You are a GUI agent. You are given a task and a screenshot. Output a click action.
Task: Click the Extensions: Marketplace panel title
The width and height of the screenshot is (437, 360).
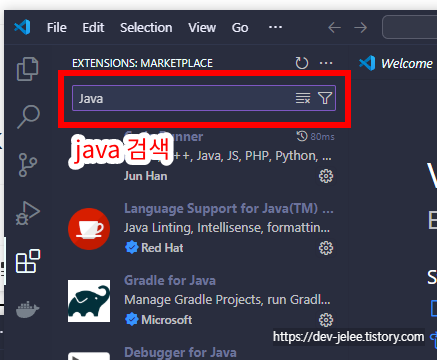pos(142,63)
